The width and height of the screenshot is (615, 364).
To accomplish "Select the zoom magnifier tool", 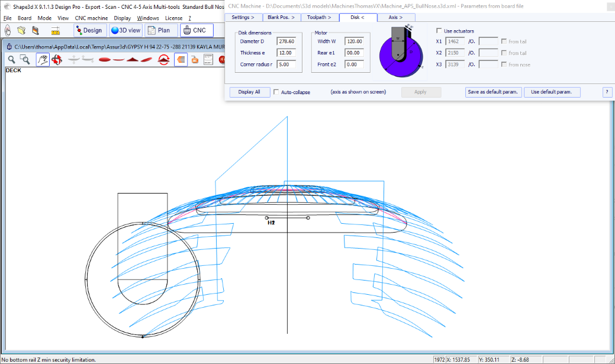I will 11,59.
